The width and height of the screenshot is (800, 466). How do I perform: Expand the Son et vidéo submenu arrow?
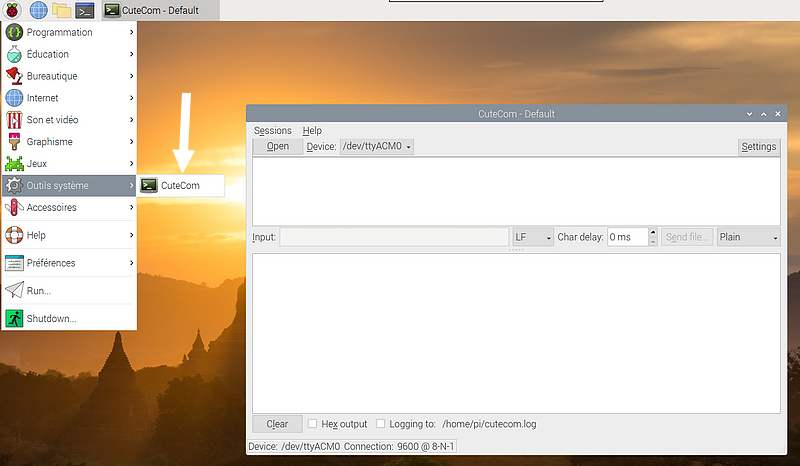click(x=132, y=120)
